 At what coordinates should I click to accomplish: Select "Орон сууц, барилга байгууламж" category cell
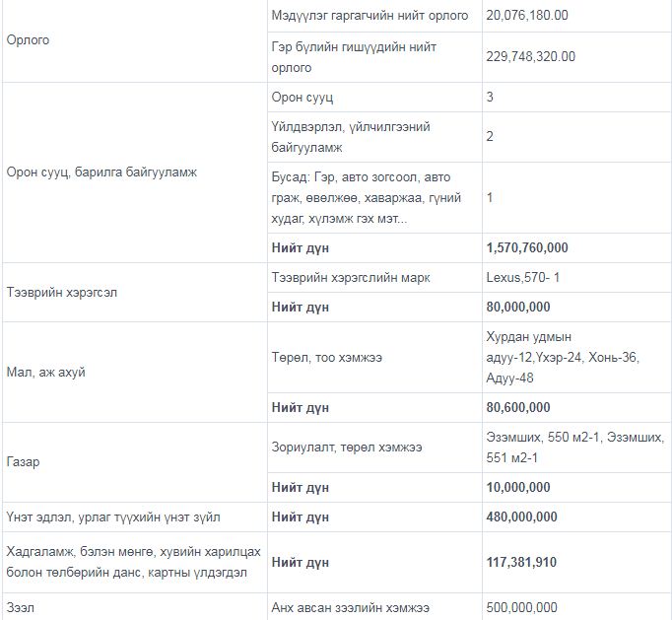tap(101, 172)
